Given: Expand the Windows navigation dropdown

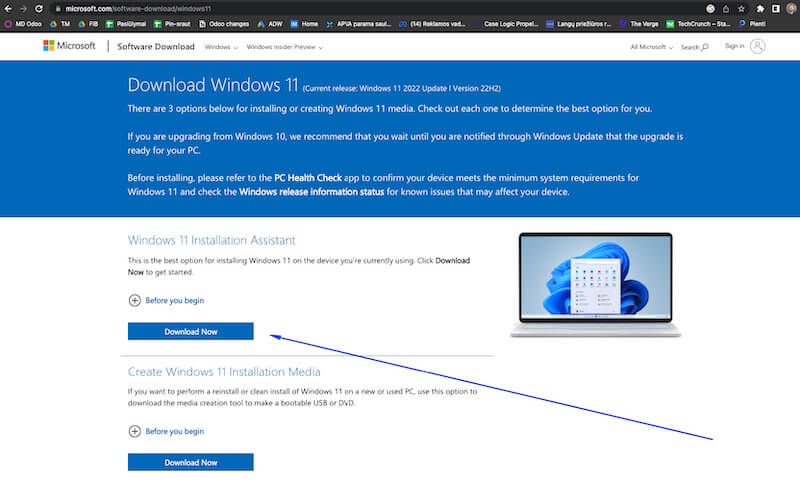Looking at the screenshot, I should click(x=221, y=47).
